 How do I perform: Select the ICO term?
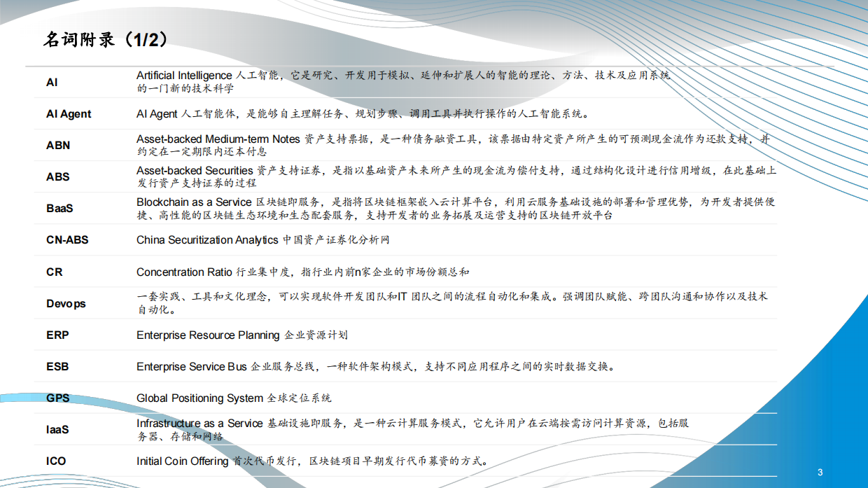[56, 461]
